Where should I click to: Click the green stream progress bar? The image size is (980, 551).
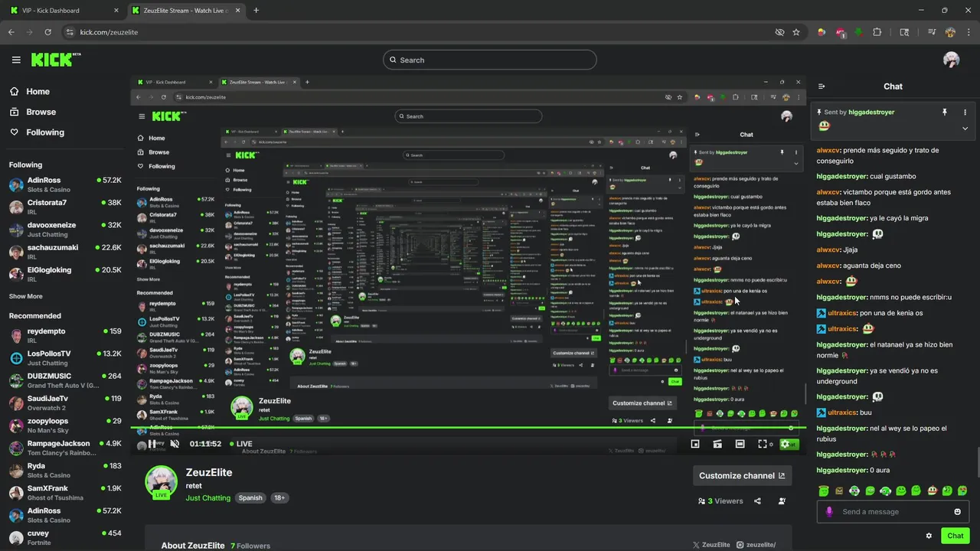(x=468, y=427)
